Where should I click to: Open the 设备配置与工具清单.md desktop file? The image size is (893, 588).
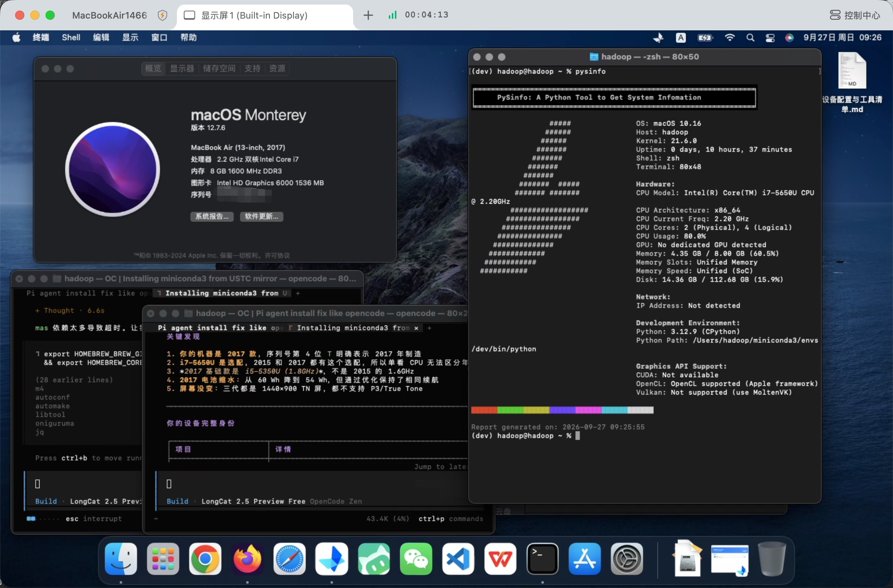[852, 82]
